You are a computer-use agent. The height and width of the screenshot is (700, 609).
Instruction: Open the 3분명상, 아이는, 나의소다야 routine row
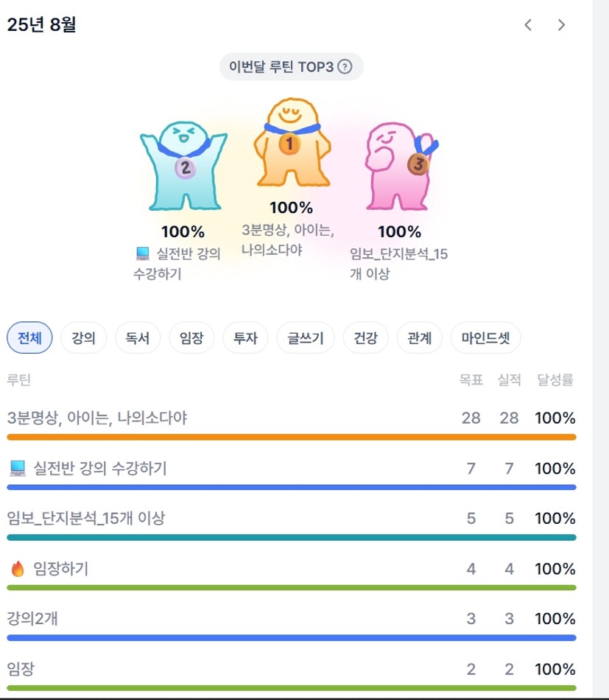[x=292, y=418]
